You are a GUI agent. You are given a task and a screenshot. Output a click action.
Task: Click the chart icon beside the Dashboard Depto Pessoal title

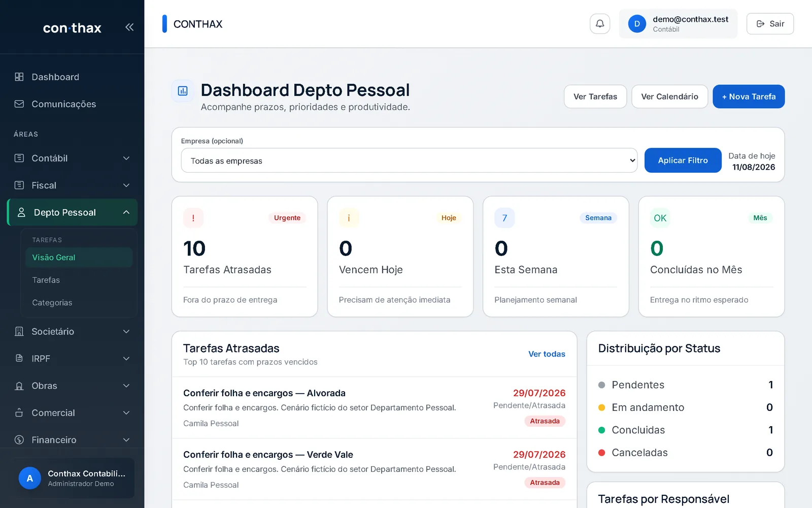[183, 91]
